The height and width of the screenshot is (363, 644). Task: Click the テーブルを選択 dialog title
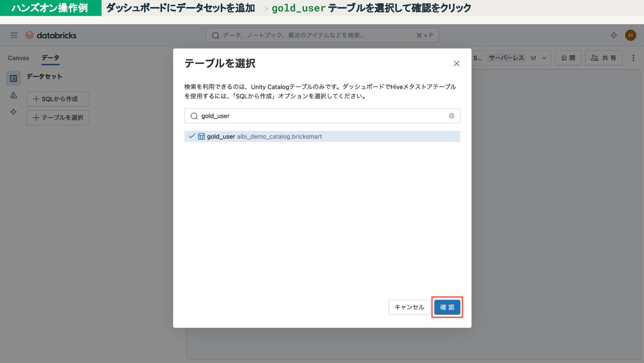point(220,63)
